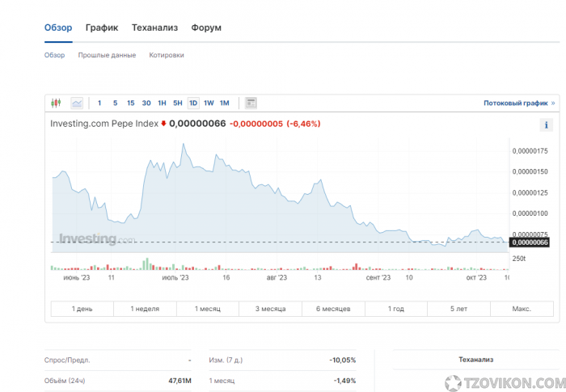The height and width of the screenshot is (392, 566).
Task: Click the chart info 'i' icon
Action: pos(546,125)
